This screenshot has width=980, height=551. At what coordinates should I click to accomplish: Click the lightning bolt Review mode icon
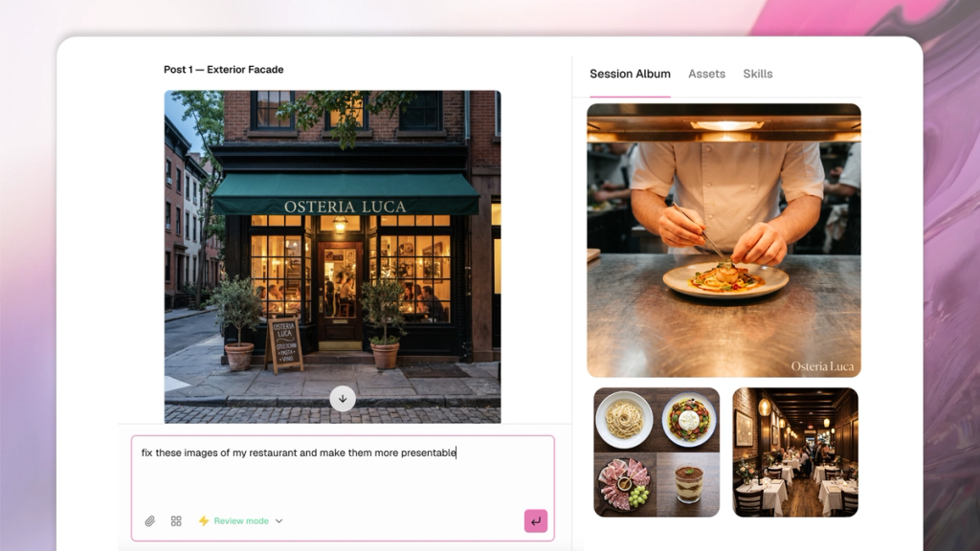204,521
